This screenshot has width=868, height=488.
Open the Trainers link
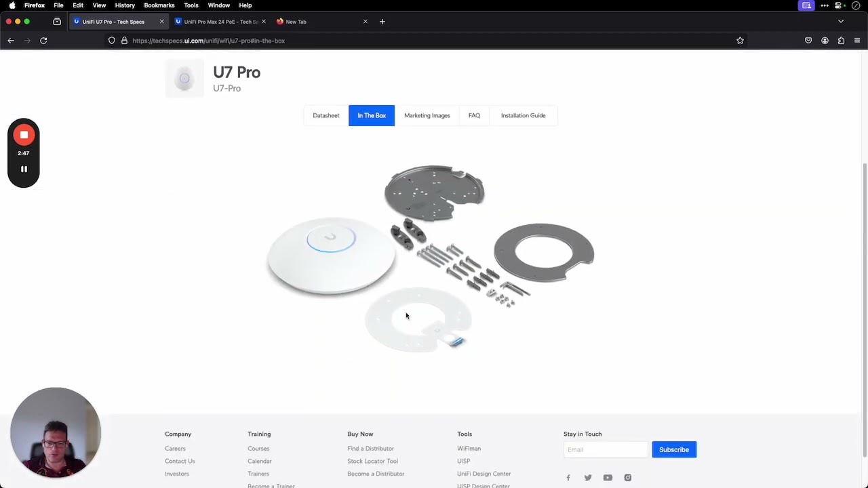click(x=258, y=474)
